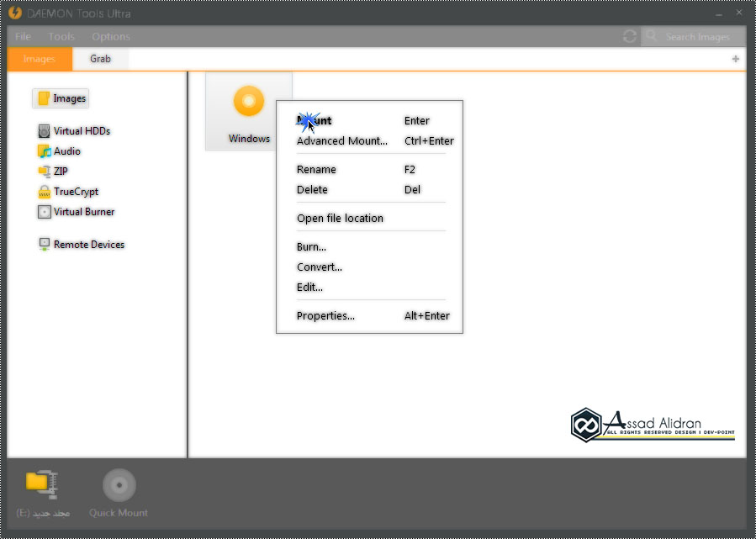Image resolution: width=756 pixels, height=539 pixels.
Task: Open the File menu
Action: (23, 37)
